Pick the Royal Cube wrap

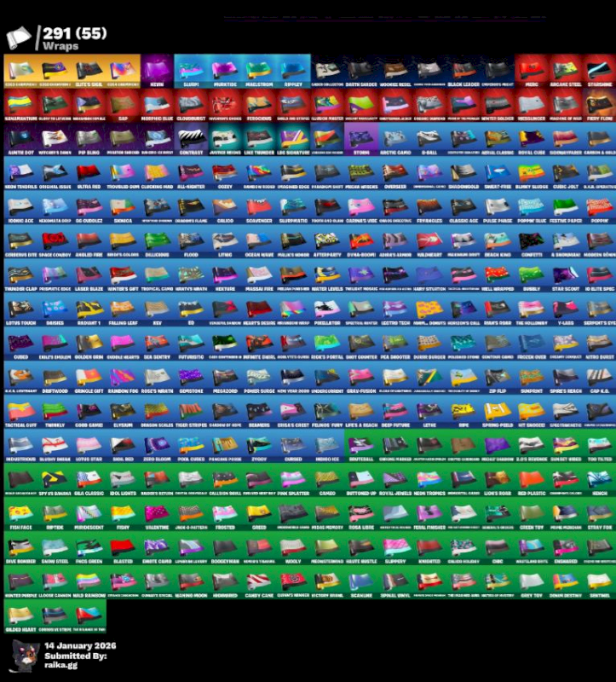[532, 139]
